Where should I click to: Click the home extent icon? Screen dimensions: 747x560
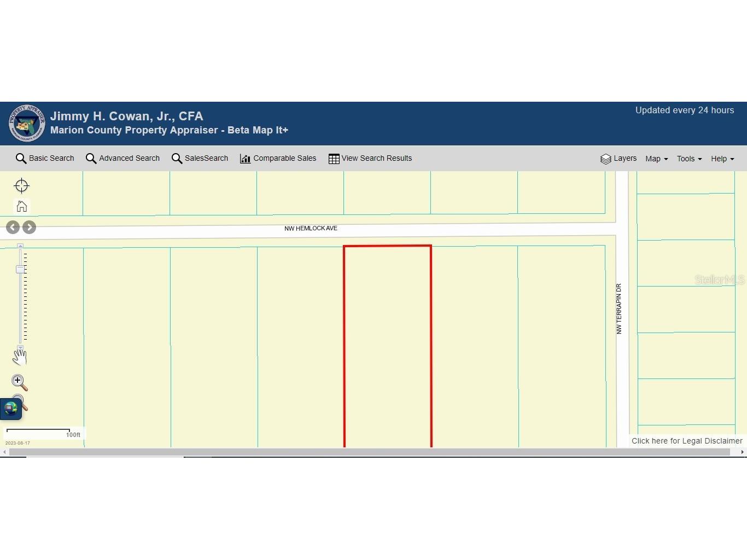[x=21, y=206]
